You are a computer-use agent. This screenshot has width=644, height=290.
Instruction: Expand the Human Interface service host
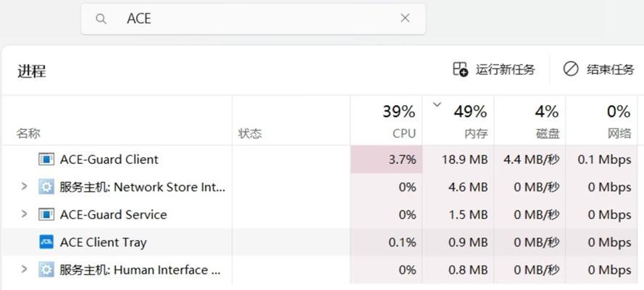tap(24, 269)
